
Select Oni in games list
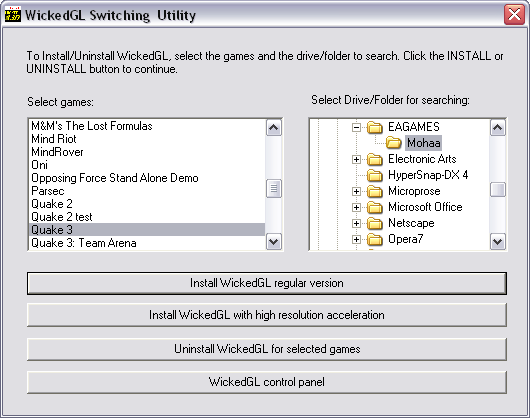pyautogui.click(x=147, y=165)
